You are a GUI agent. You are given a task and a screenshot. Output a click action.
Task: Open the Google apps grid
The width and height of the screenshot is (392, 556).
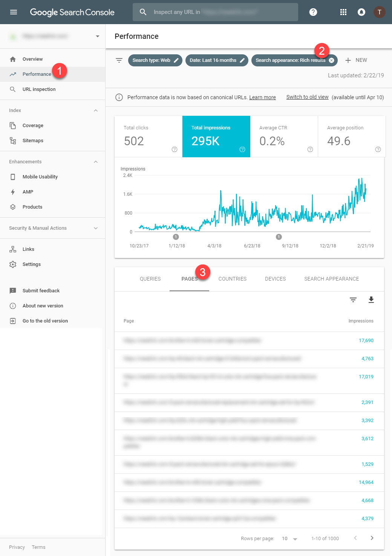tap(343, 12)
